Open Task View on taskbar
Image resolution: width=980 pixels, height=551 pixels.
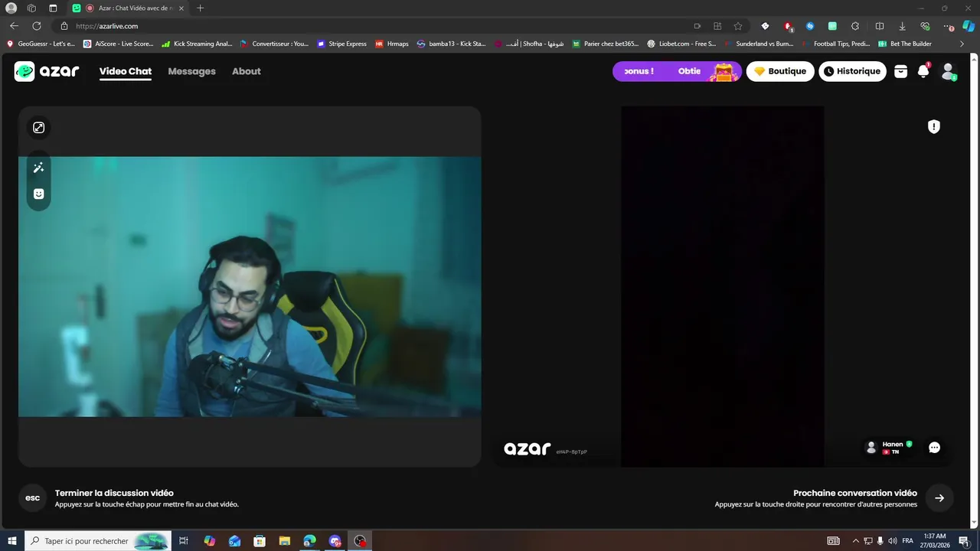(x=184, y=541)
